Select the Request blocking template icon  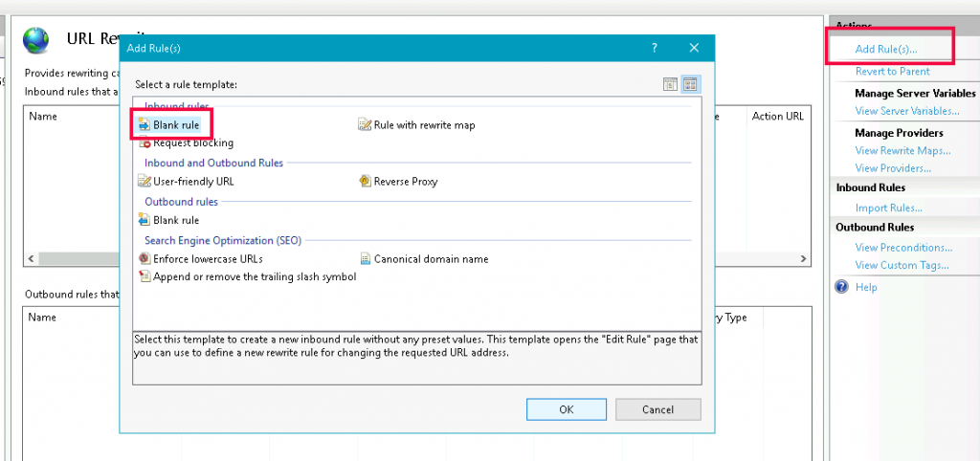tap(145, 143)
